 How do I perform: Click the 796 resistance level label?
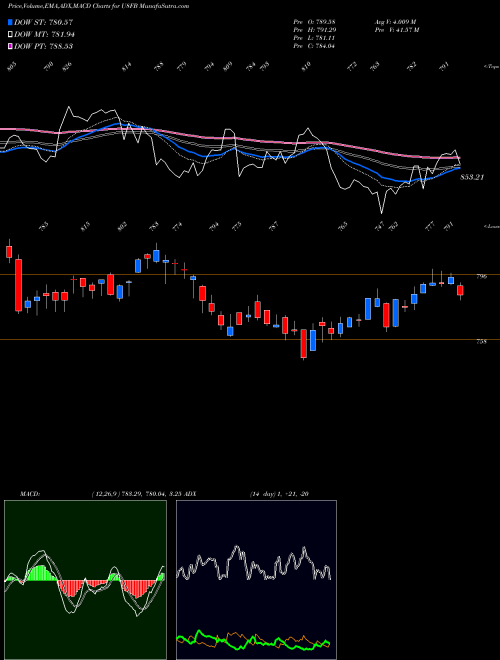pyautogui.click(x=482, y=277)
